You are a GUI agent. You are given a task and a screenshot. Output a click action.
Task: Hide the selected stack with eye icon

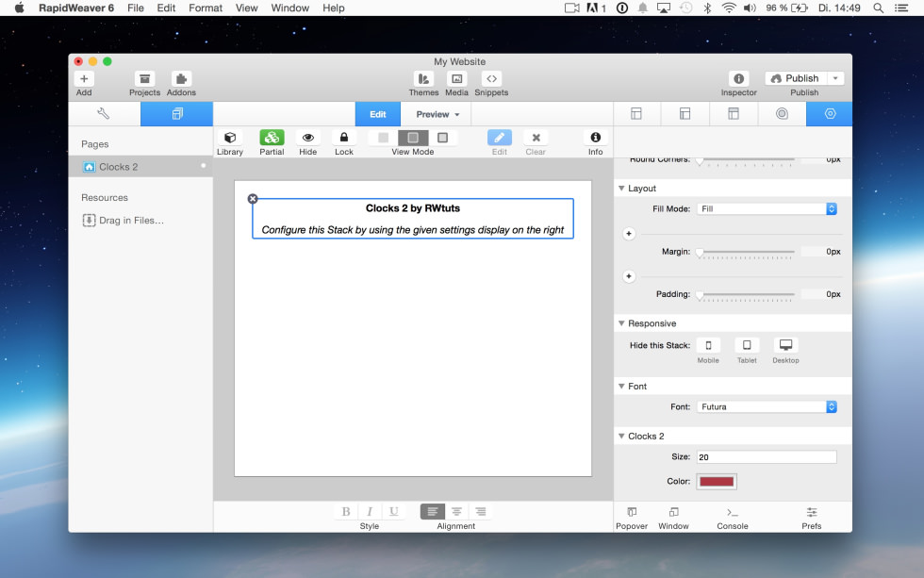click(307, 138)
